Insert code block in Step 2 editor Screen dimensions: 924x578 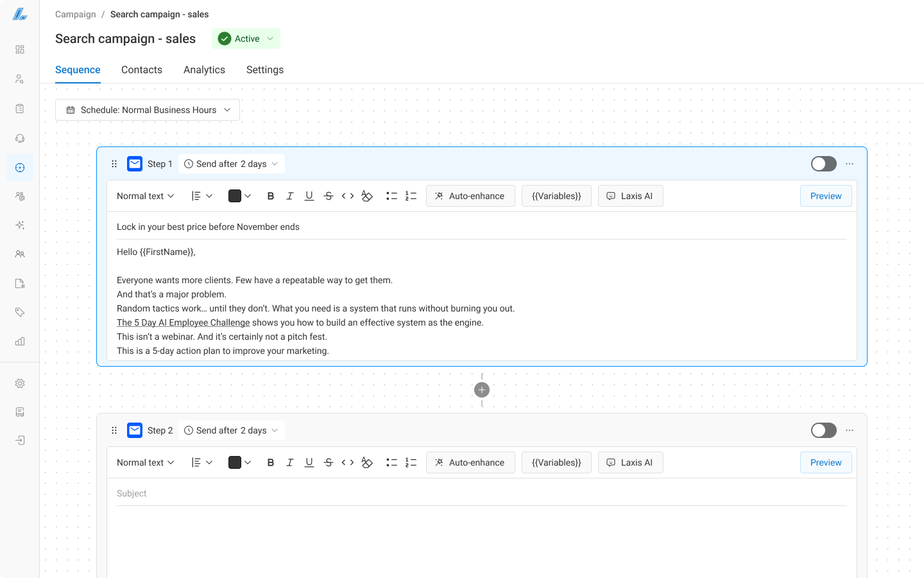[348, 462]
